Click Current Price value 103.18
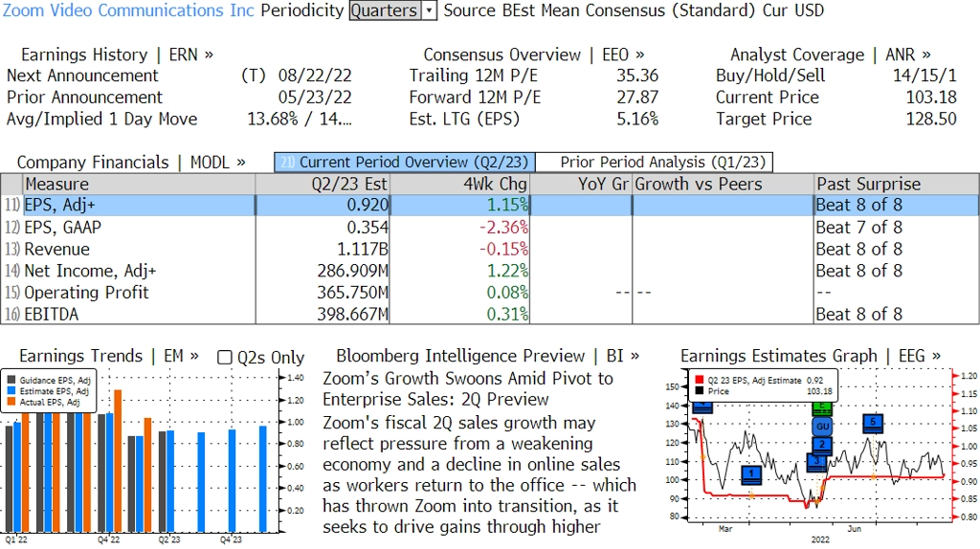This screenshot has height=549, width=980. (931, 98)
